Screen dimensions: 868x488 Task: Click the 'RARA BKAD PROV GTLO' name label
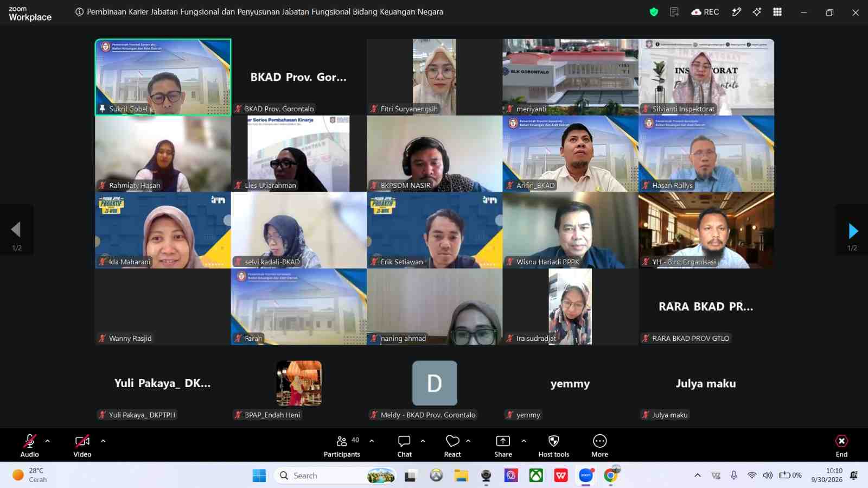pos(691,338)
